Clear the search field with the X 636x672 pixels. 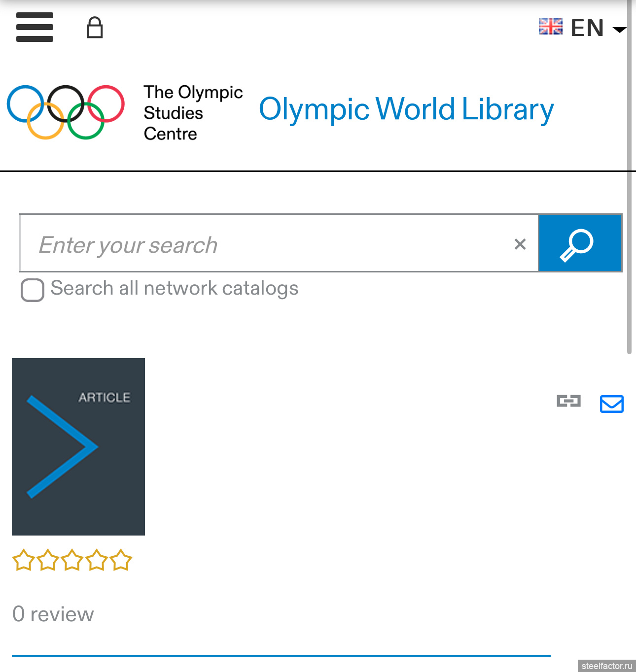pyautogui.click(x=520, y=244)
